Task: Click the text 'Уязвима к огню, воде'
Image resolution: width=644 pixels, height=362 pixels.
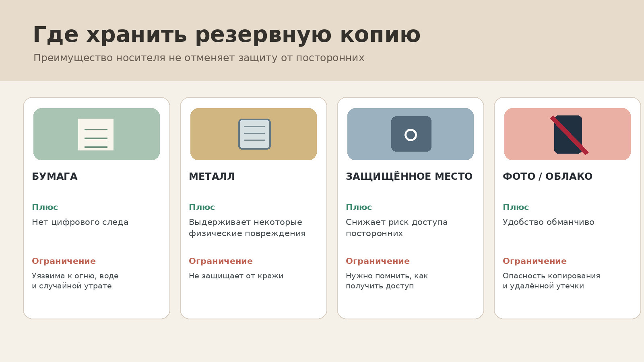Action: (75, 276)
